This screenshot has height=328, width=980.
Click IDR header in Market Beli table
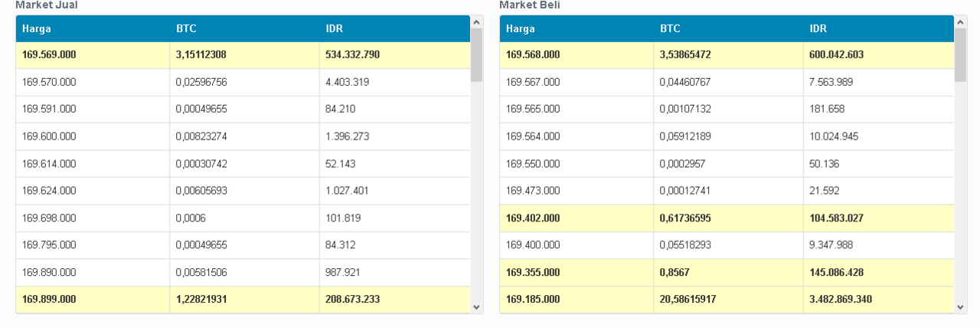[818, 29]
